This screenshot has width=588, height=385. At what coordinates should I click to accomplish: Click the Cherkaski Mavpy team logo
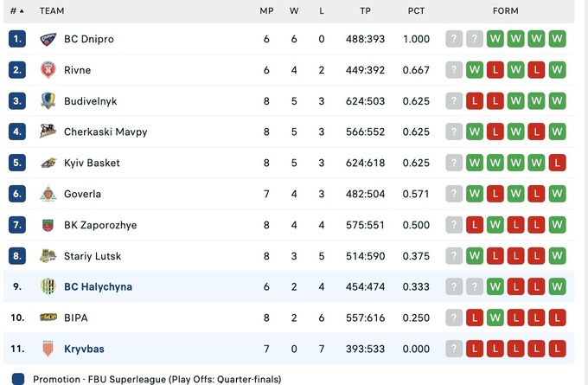click(48, 132)
